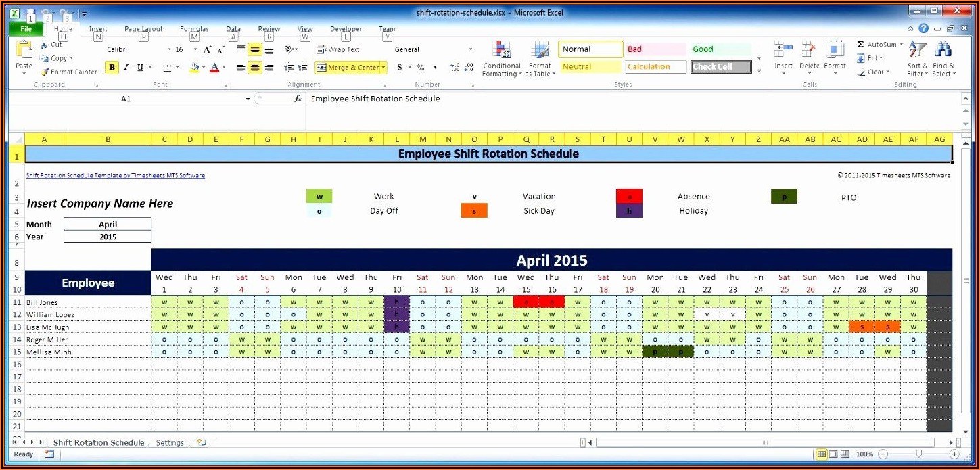The image size is (980, 470).
Task: Apply Comma Style format
Action: pyautogui.click(x=435, y=67)
